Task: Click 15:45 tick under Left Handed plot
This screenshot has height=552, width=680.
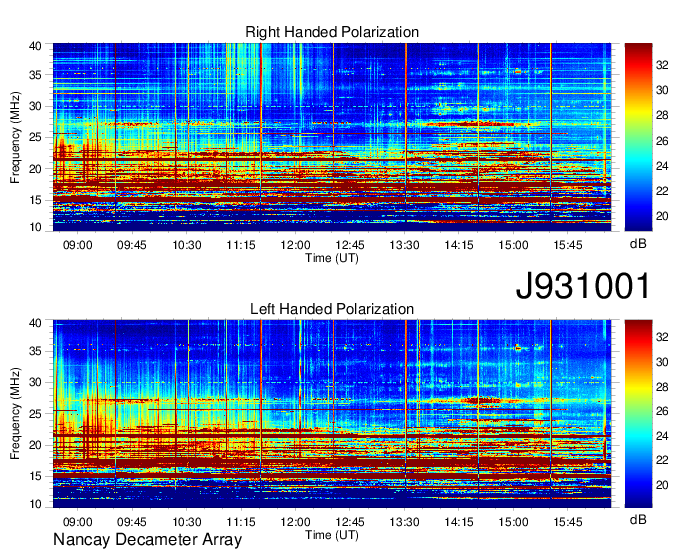Action: click(568, 522)
